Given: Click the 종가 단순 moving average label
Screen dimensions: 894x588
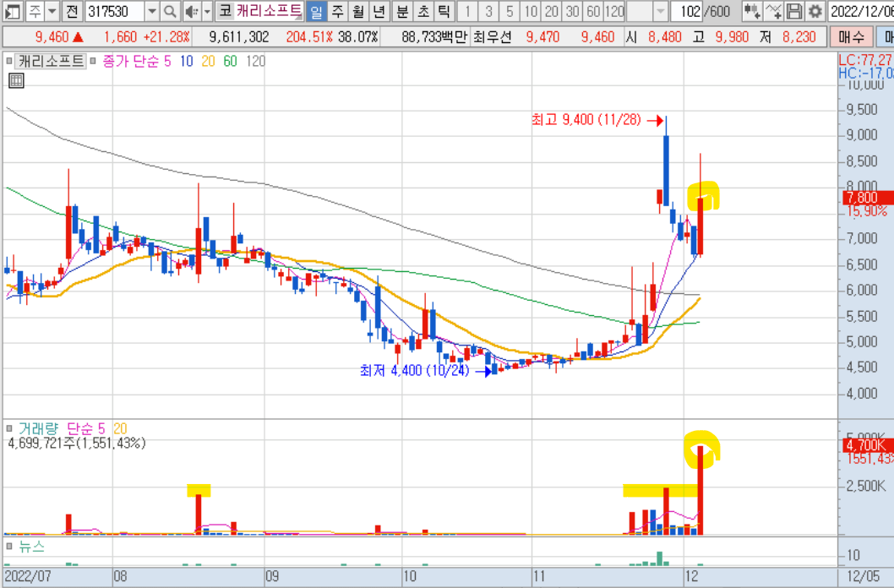Looking at the screenshot, I should 132,61.
